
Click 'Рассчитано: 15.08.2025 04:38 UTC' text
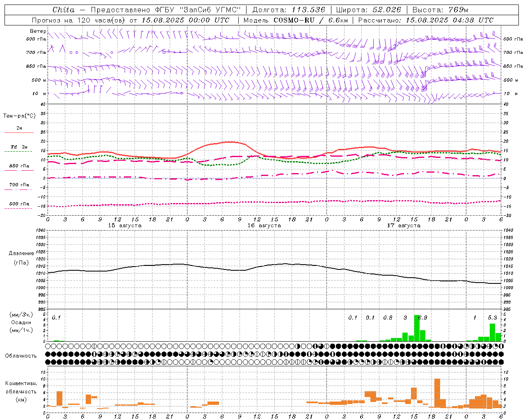(x=426, y=20)
